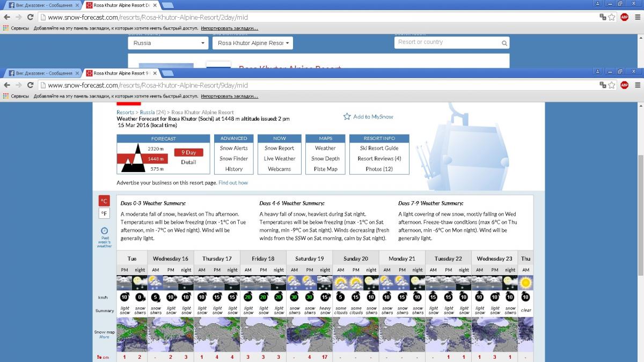Click the 9 Day forecast button
644x362 pixels.
[x=188, y=152]
